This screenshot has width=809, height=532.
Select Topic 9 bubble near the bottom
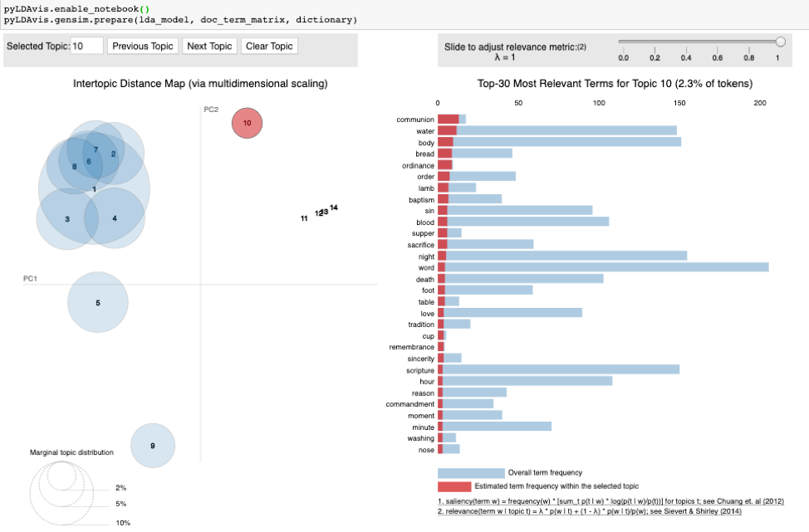coord(153,446)
